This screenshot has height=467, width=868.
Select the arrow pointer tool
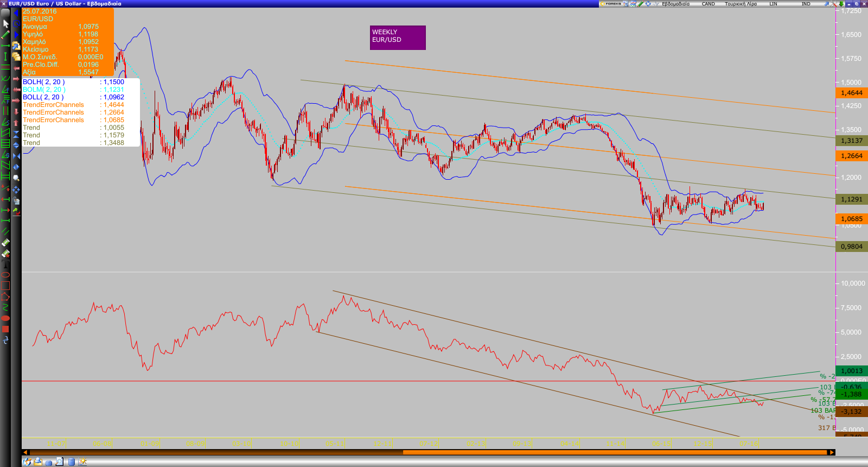click(x=6, y=24)
